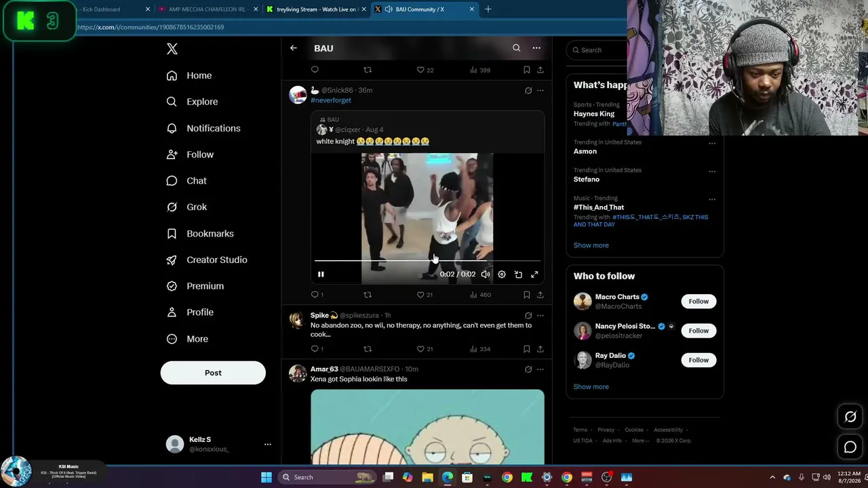
Task: Open Grok from the left navigation
Action: pyautogui.click(x=187, y=207)
